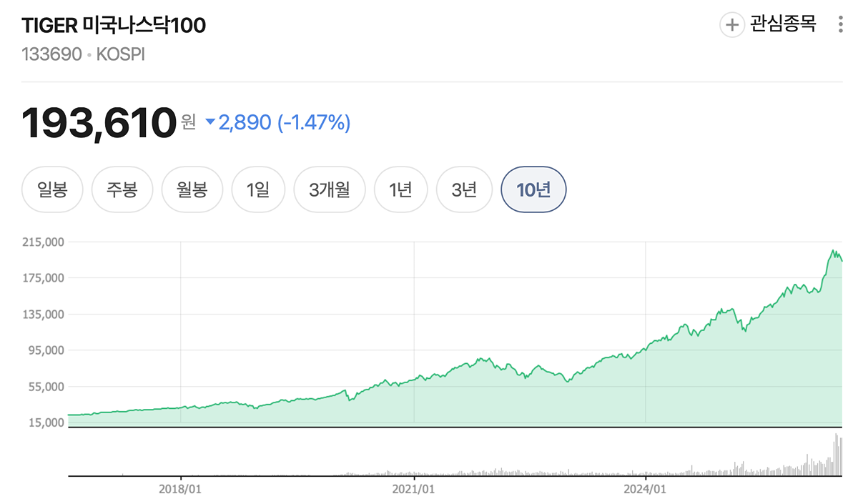Select the 일봉 daily candle chart

coord(53,190)
